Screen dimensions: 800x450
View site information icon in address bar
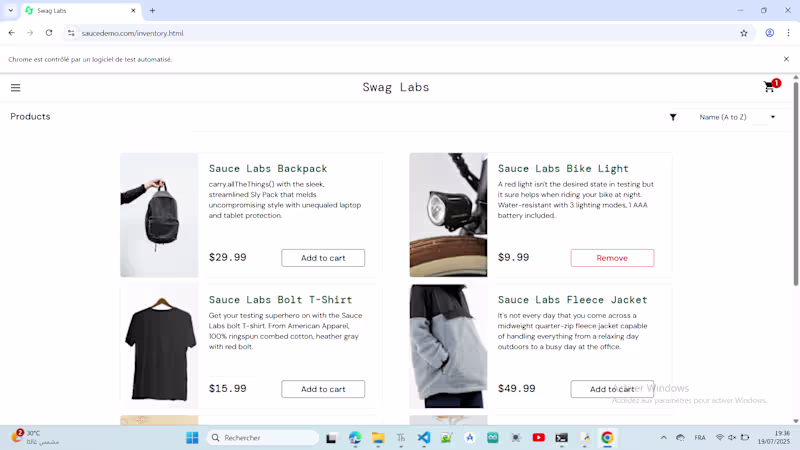pos(71,33)
